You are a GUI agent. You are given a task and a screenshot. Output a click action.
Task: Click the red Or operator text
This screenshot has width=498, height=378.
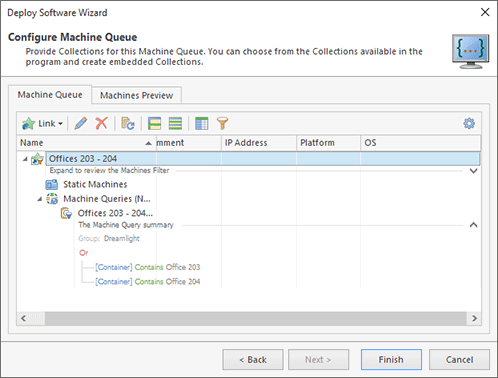pos(84,253)
